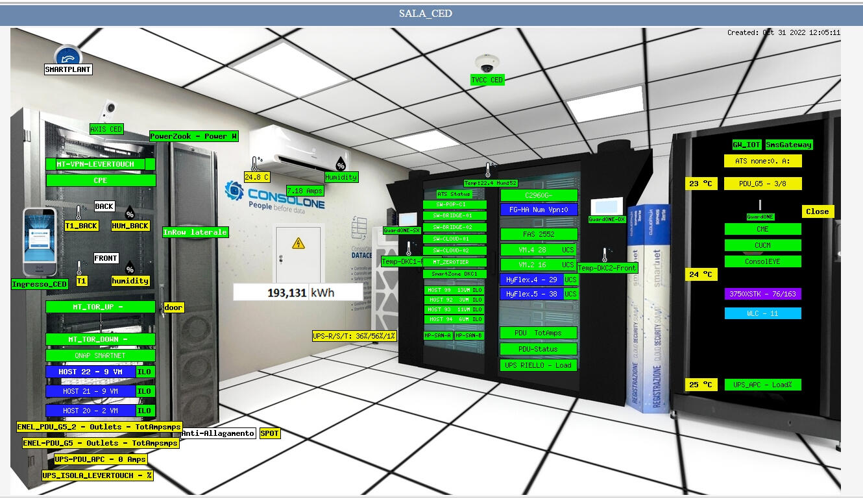Click the thermometer icon above T1_BACK
The height and width of the screenshot is (504, 863).
(79, 213)
